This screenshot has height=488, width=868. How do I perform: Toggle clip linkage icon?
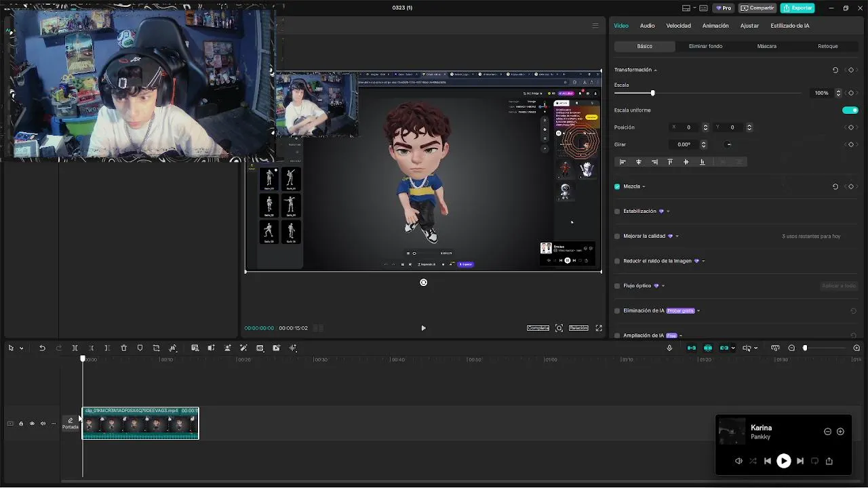pyautogui.click(x=724, y=348)
